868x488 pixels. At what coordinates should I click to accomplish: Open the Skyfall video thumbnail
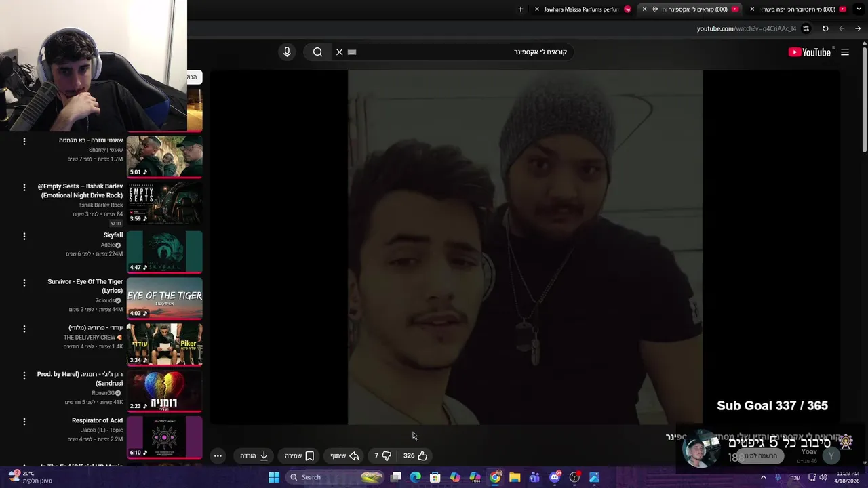(x=164, y=251)
